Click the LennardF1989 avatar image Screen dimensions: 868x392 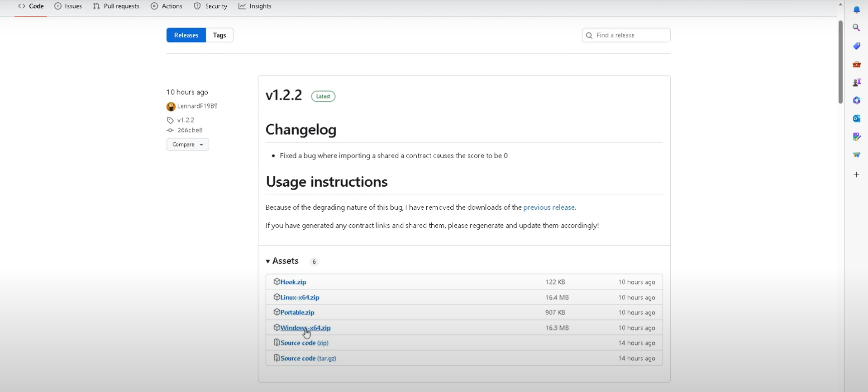(x=171, y=107)
